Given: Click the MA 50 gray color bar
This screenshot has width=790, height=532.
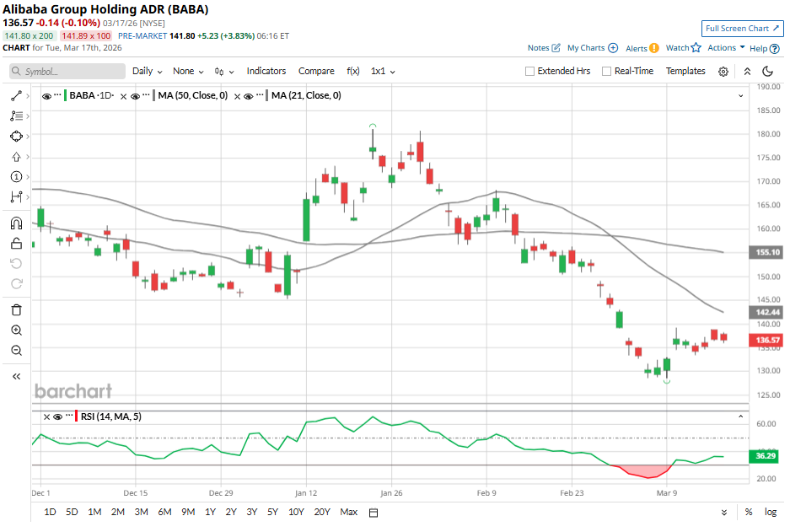Looking at the screenshot, I should point(153,96).
